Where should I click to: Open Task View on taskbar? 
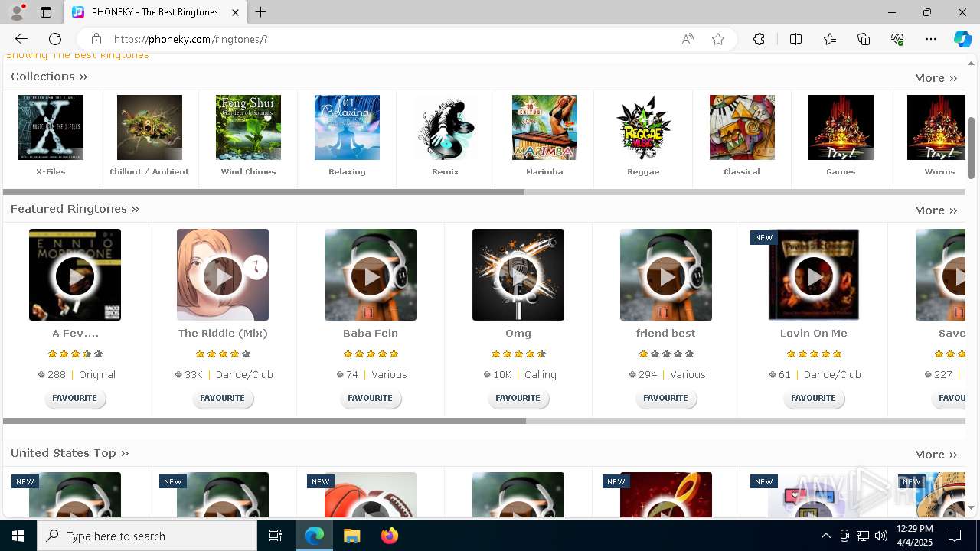(x=276, y=536)
